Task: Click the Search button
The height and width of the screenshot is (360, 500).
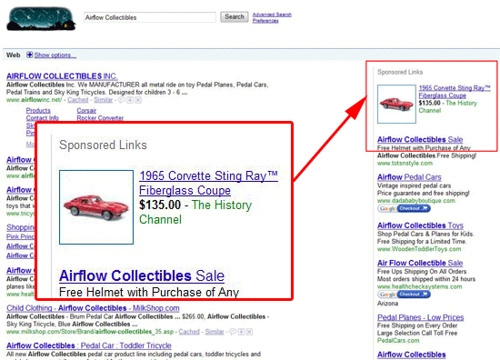Action: pos(234,17)
